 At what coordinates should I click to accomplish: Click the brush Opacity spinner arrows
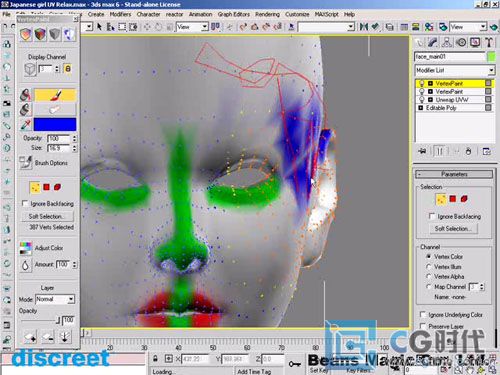point(74,138)
